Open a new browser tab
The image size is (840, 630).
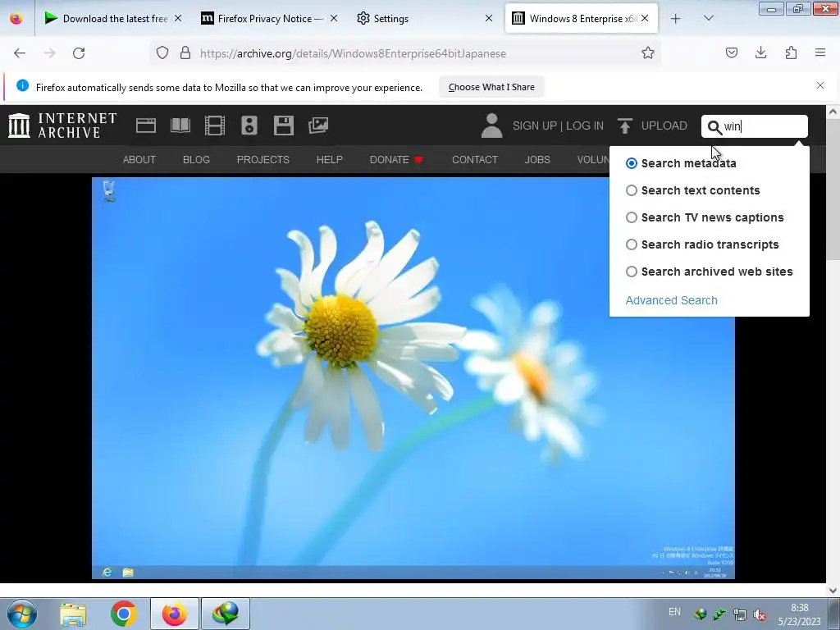676,19
